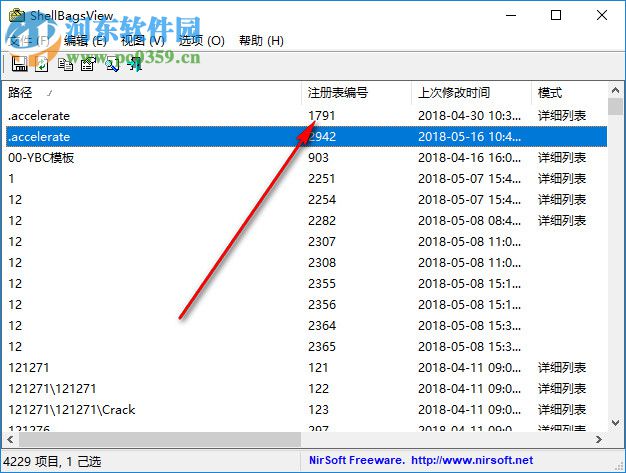Click the Exit door toolbar icon

click(135, 64)
